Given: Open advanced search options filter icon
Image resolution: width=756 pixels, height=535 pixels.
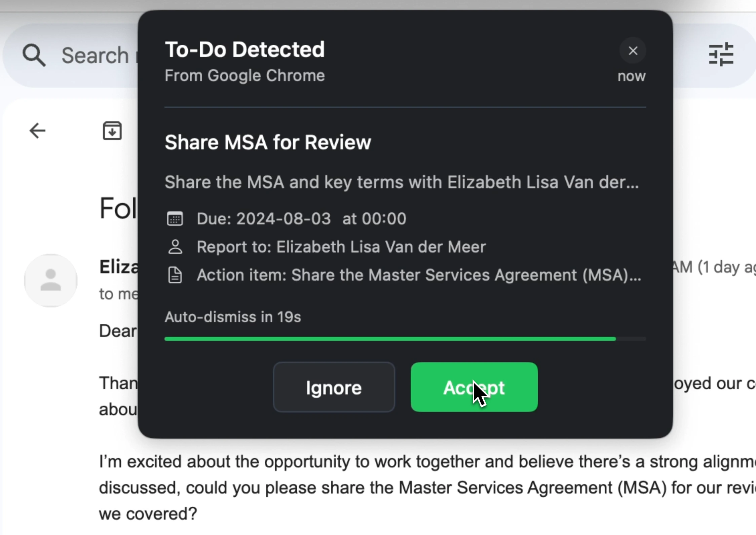Looking at the screenshot, I should (x=722, y=54).
